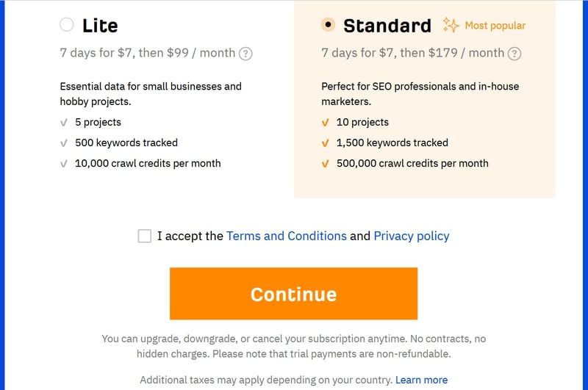This screenshot has height=390, width=588.
Task: Check the accept terms checkbox
Action: [x=144, y=236]
